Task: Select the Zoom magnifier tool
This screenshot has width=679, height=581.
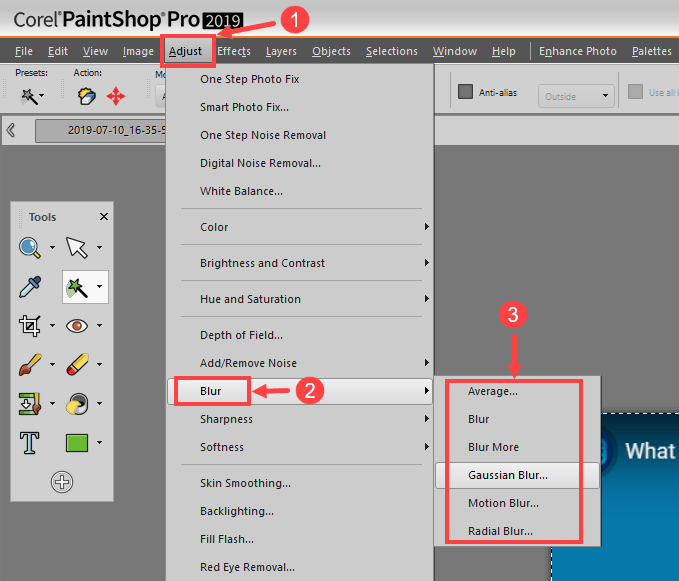Action: click(29, 248)
